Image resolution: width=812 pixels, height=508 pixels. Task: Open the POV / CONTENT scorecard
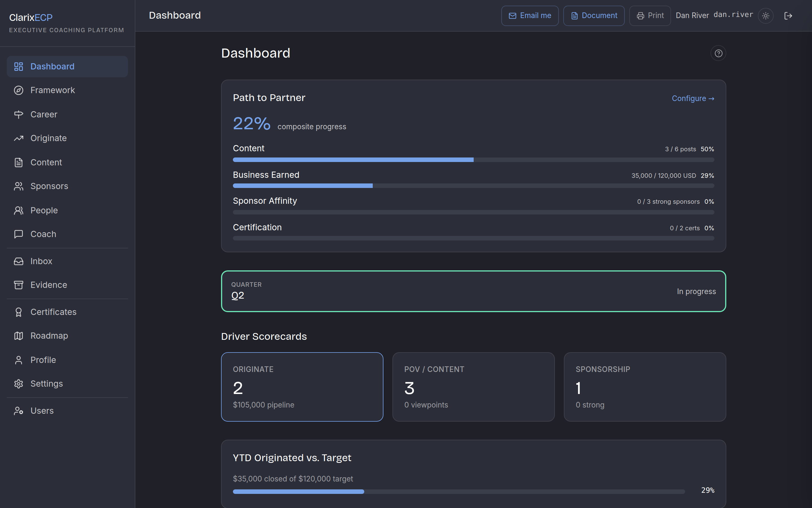point(473,387)
